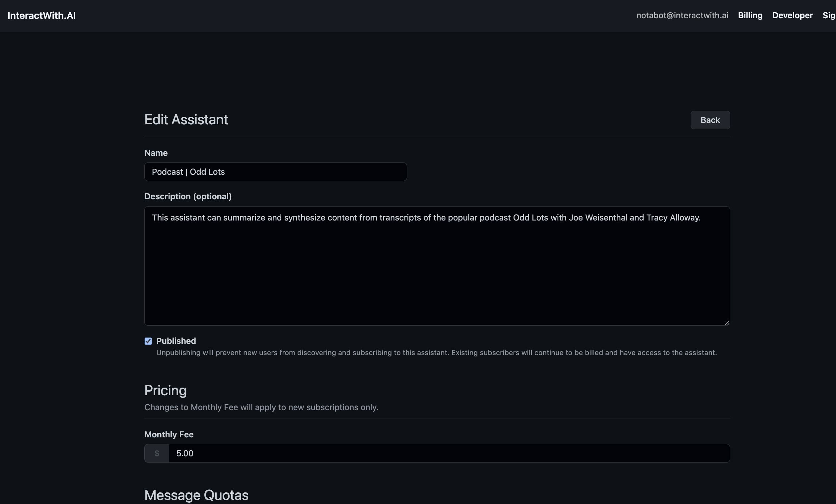Viewport: 836px width, 504px height.
Task: Focus the Name input field
Action: pyautogui.click(x=275, y=172)
